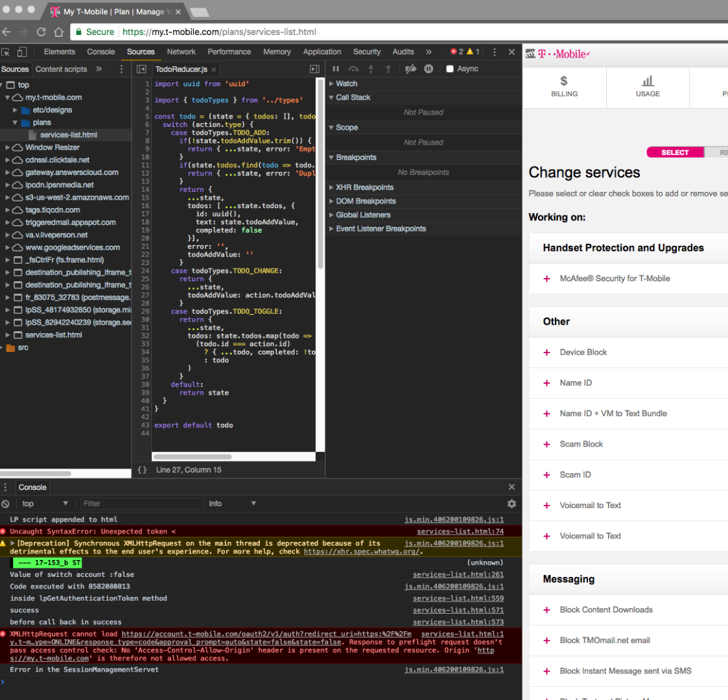Screen dimensions: 728x700
Task: Click the browser address bar URL
Action: pyautogui.click(x=219, y=32)
